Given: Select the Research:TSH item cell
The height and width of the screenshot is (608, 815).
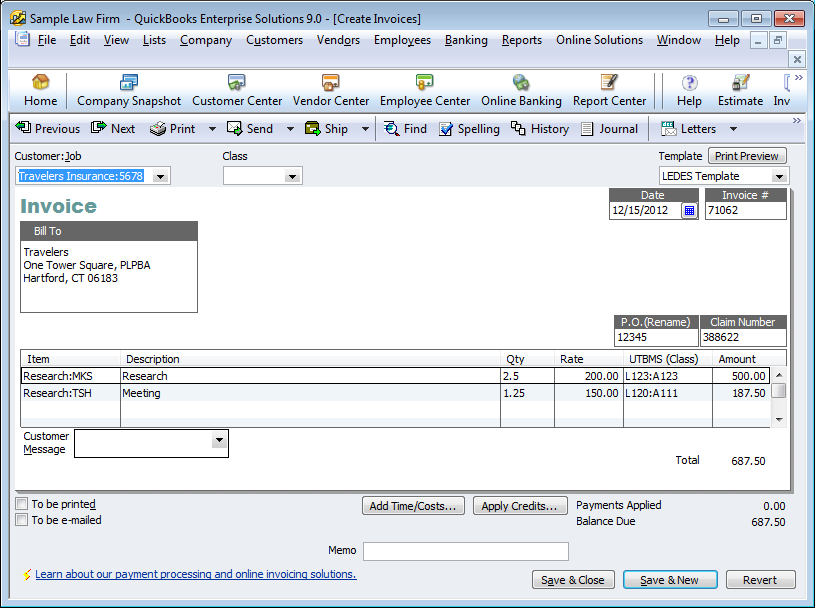Looking at the screenshot, I should pyautogui.click(x=71, y=393).
